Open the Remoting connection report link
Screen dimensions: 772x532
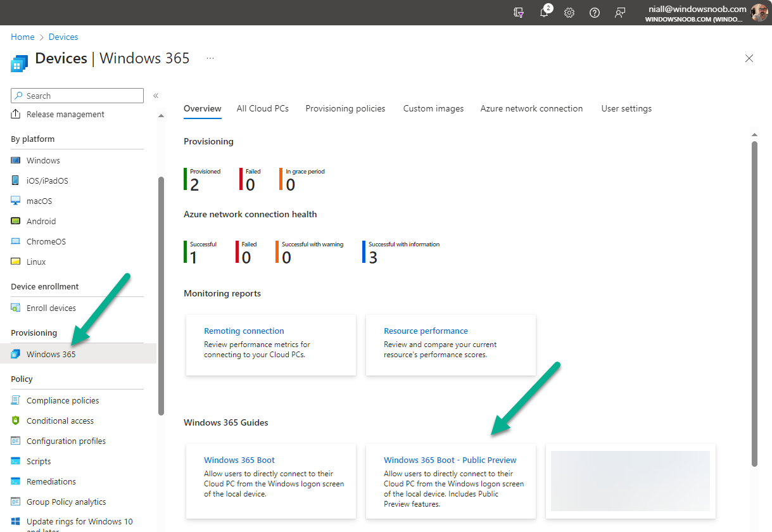244,331
